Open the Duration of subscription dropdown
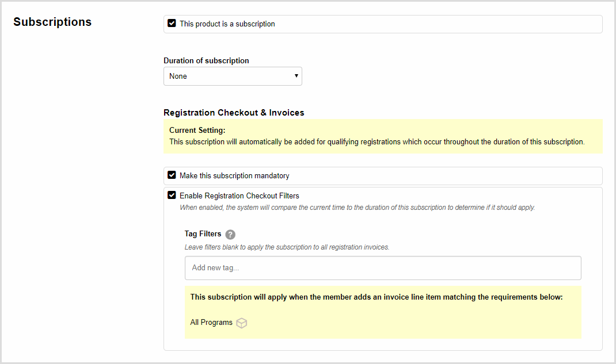 click(x=232, y=76)
